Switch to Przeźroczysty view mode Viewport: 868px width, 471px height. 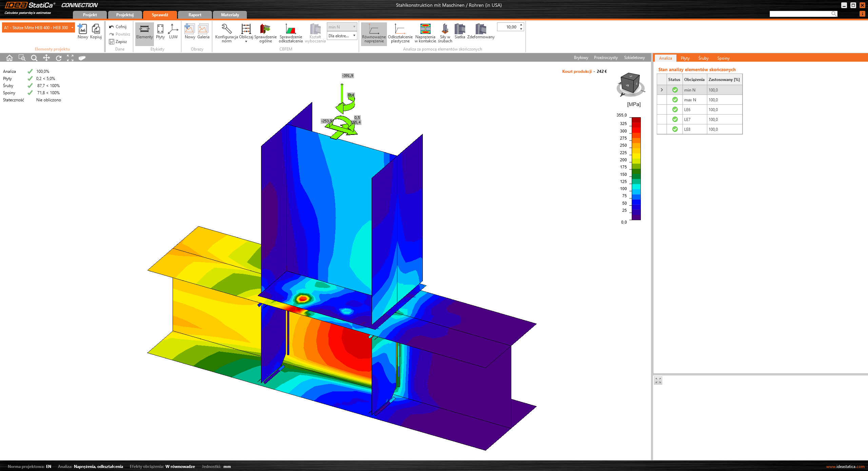pos(606,58)
